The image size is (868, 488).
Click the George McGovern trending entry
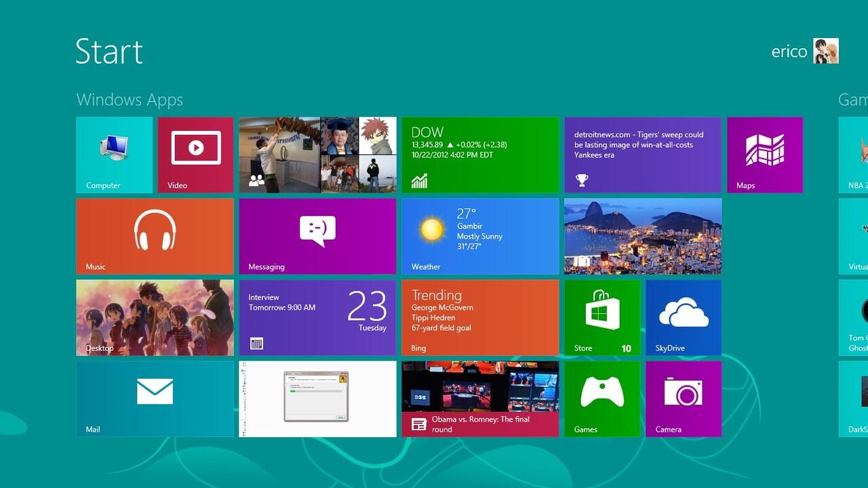coord(442,308)
